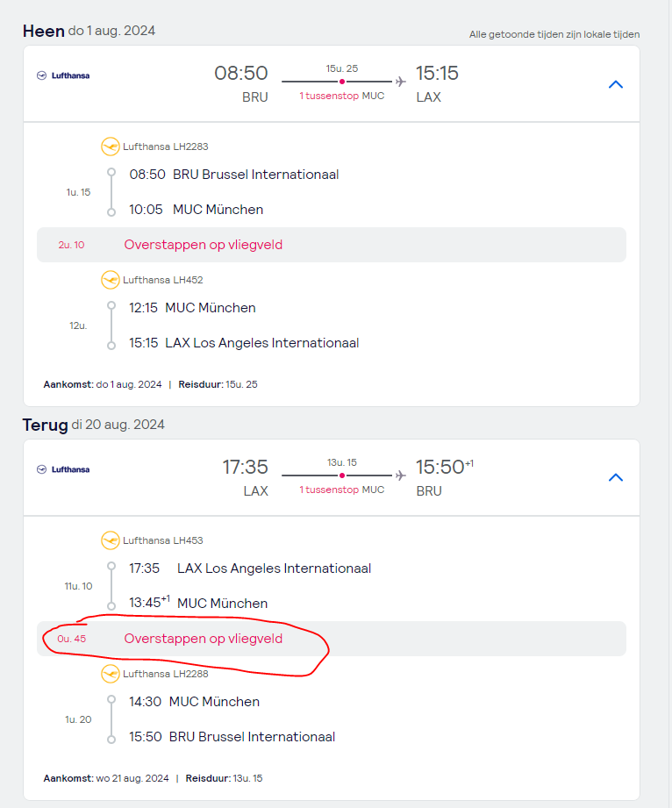The height and width of the screenshot is (808, 672).
Task: Click the airplane icon on the outbound route line
Action: tap(401, 82)
